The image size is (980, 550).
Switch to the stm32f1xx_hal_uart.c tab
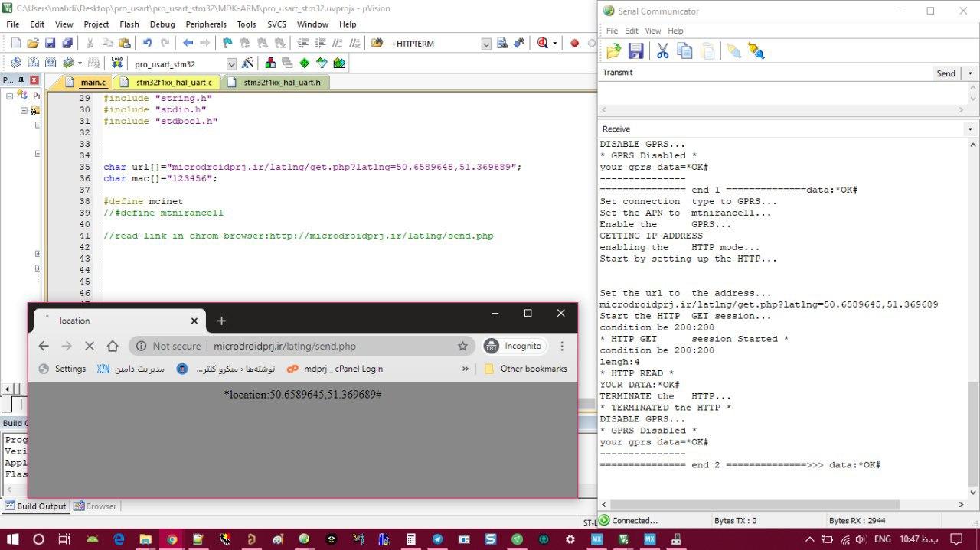[x=174, y=83]
